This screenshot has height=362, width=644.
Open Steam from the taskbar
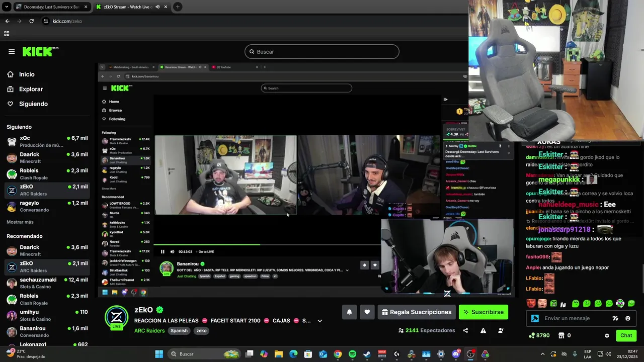point(367,354)
